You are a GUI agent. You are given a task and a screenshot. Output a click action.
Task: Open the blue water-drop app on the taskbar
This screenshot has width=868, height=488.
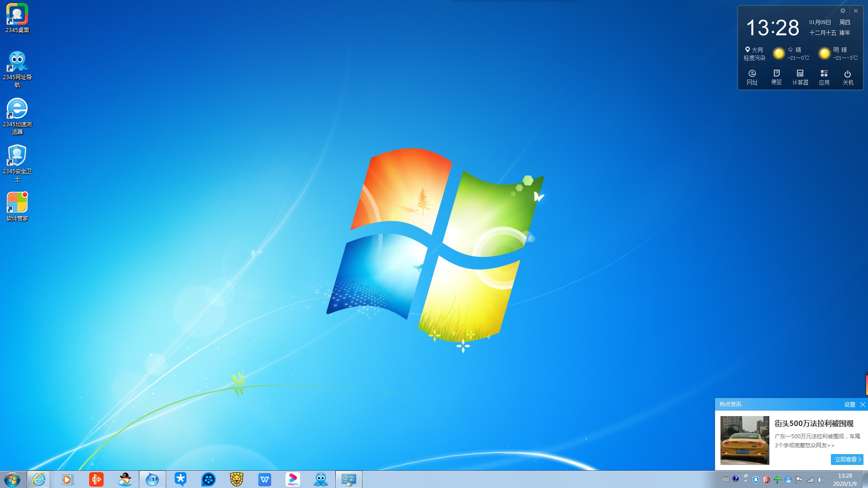153,479
